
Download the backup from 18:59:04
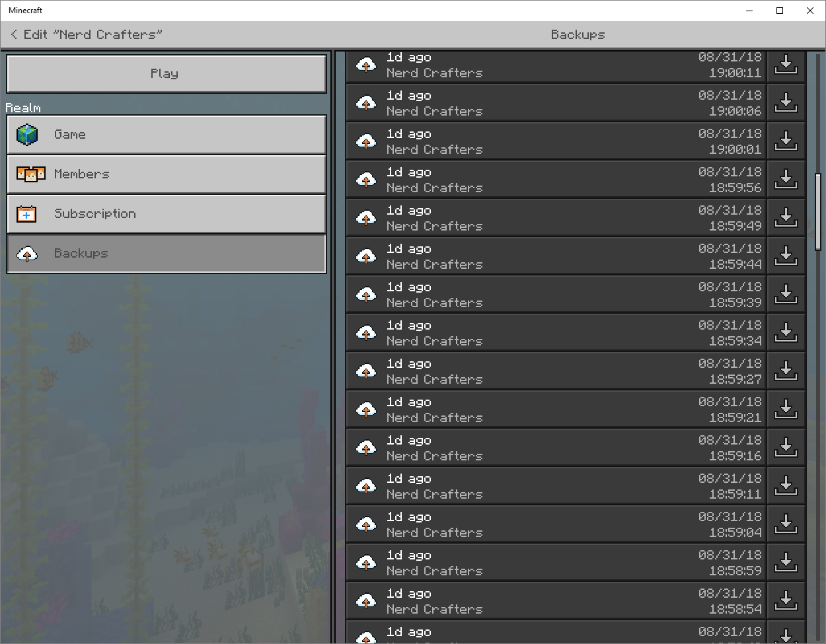pos(786,524)
